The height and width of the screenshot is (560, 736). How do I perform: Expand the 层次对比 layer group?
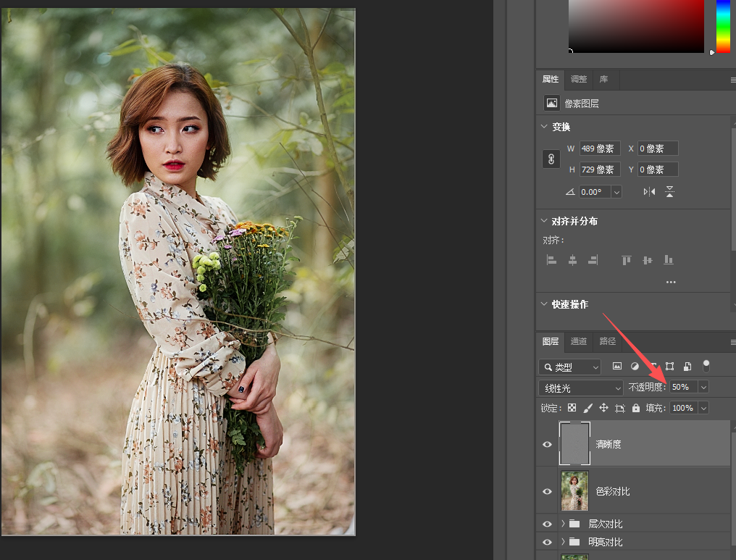(x=563, y=523)
